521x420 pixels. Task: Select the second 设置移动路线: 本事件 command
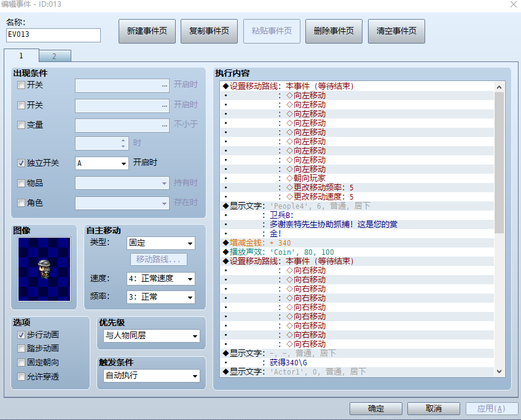357,262
